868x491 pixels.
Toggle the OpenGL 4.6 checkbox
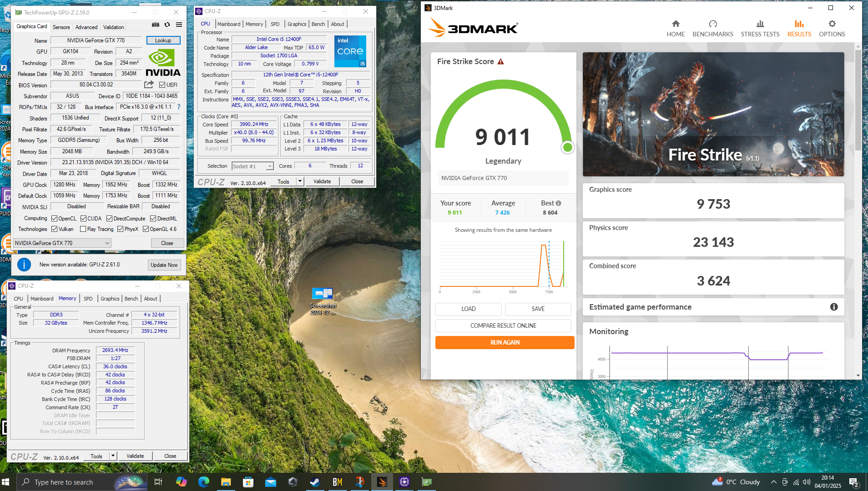click(146, 229)
